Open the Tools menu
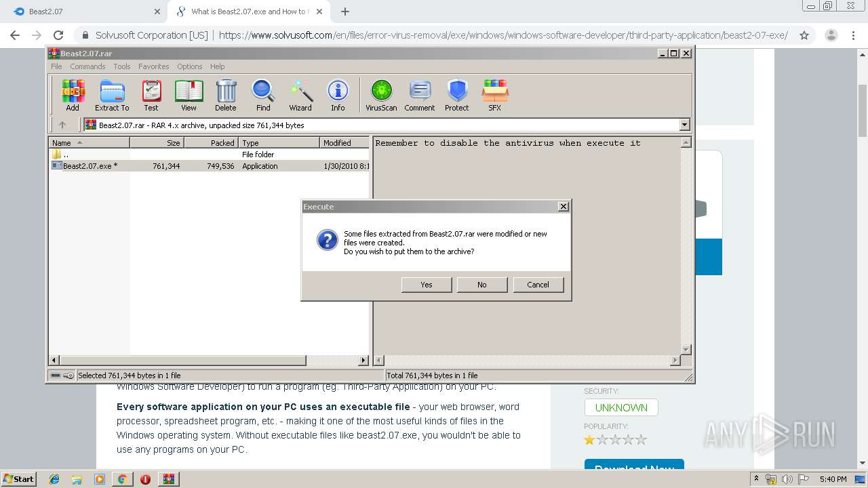868x488 pixels. pyautogui.click(x=122, y=66)
